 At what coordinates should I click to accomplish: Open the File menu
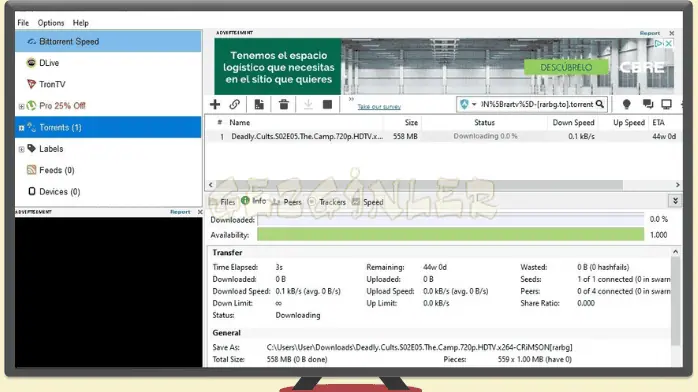pyautogui.click(x=23, y=23)
